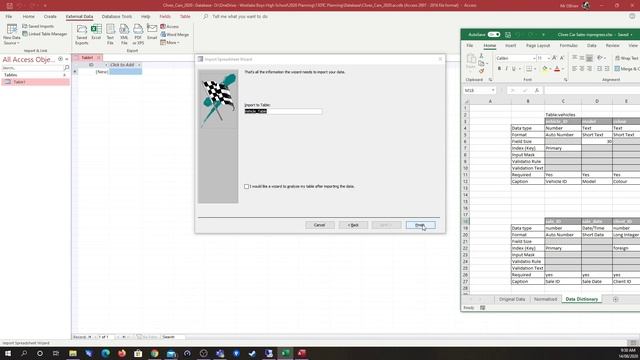Select Table1 in navigation pane
The width and height of the screenshot is (640, 360).
(36, 82)
